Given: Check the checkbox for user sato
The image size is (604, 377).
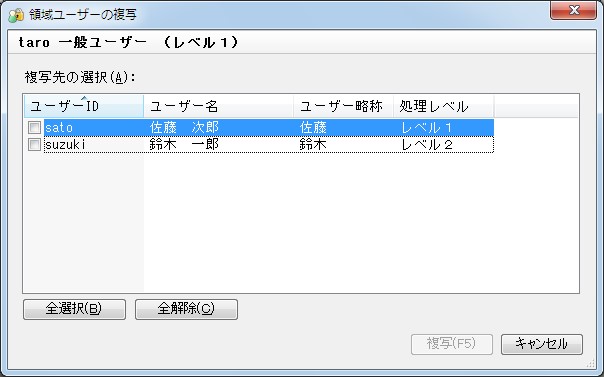Looking at the screenshot, I should (34, 127).
